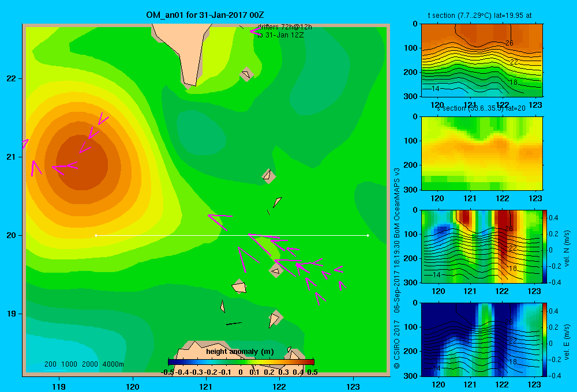Click the east endpoint marker of the white section line
The width and height of the screenshot is (577, 392).
pos(368,235)
